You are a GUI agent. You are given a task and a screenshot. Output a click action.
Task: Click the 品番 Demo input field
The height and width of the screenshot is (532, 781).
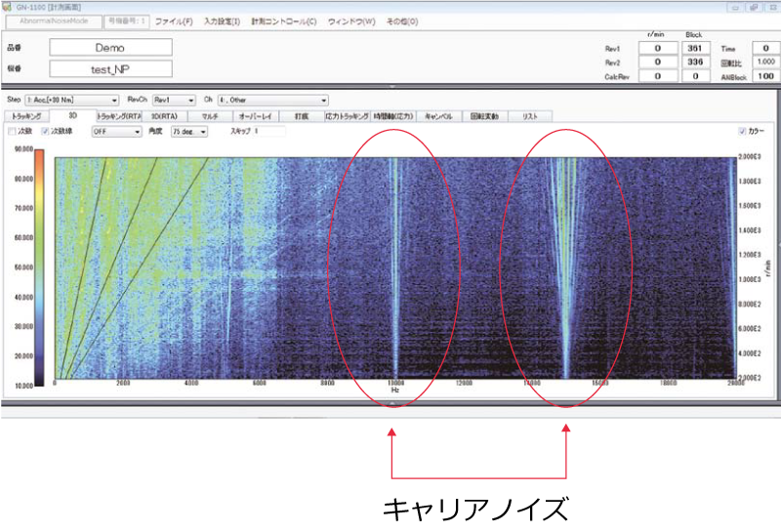point(110,47)
